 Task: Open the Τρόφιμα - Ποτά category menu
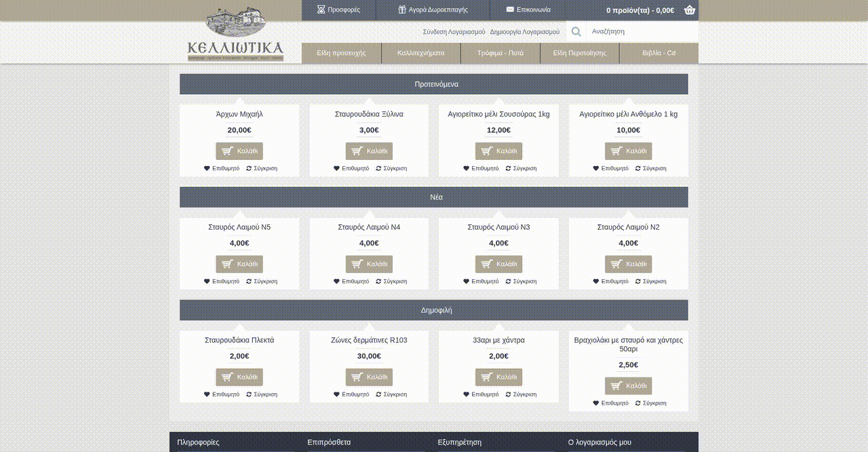point(500,53)
